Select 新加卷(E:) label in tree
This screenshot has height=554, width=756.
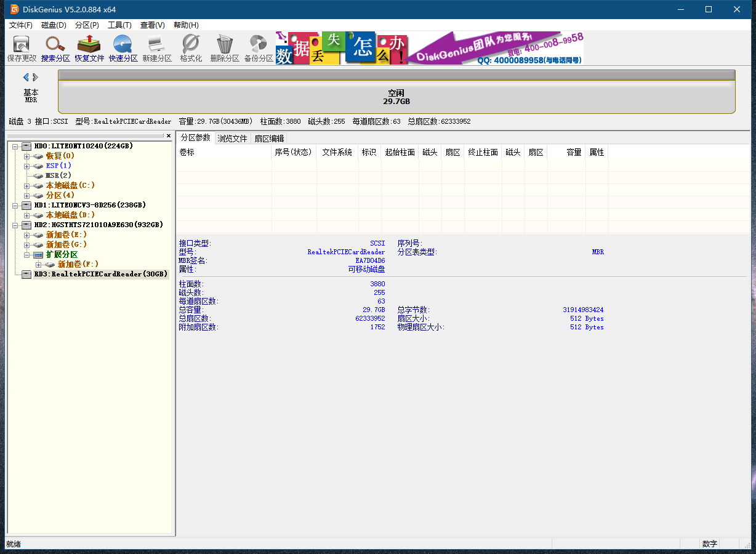click(66, 235)
